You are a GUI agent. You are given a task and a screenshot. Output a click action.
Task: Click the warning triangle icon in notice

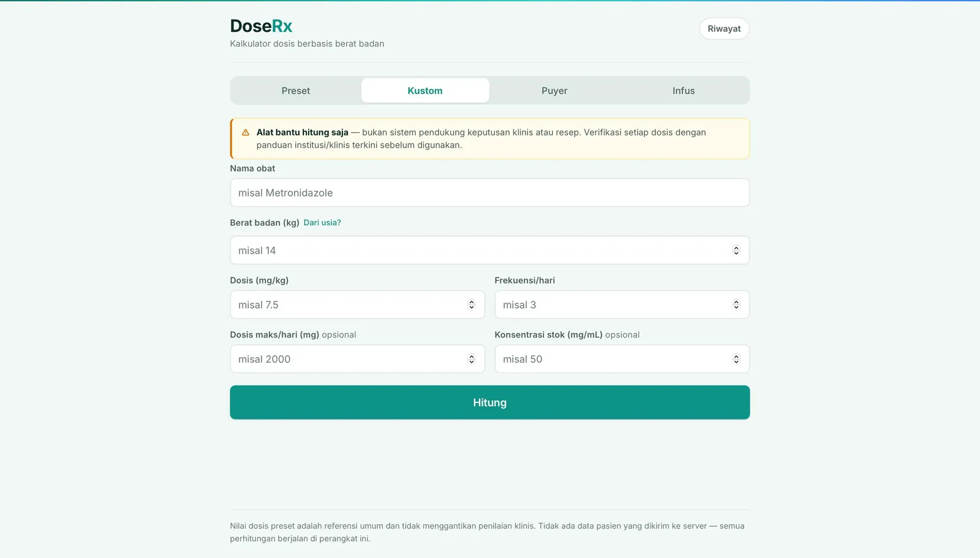pyautogui.click(x=246, y=132)
